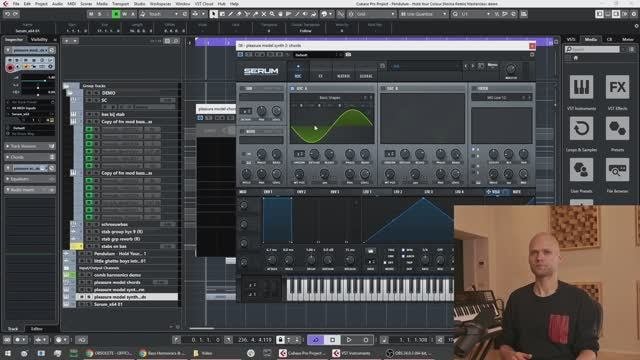Click the camera snapshot icon in plugin header
The image size is (640, 360).
pyautogui.click(x=348, y=54)
